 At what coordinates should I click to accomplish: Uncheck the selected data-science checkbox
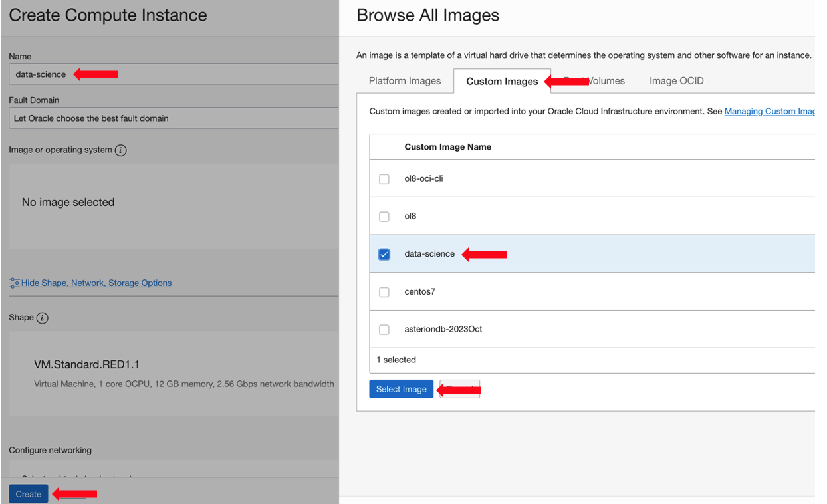click(x=384, y=254)
